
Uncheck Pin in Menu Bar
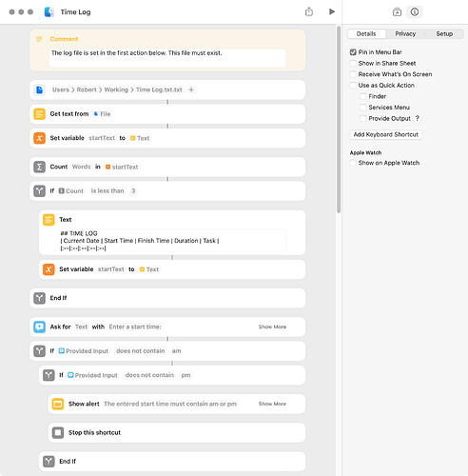coord(353,52)
